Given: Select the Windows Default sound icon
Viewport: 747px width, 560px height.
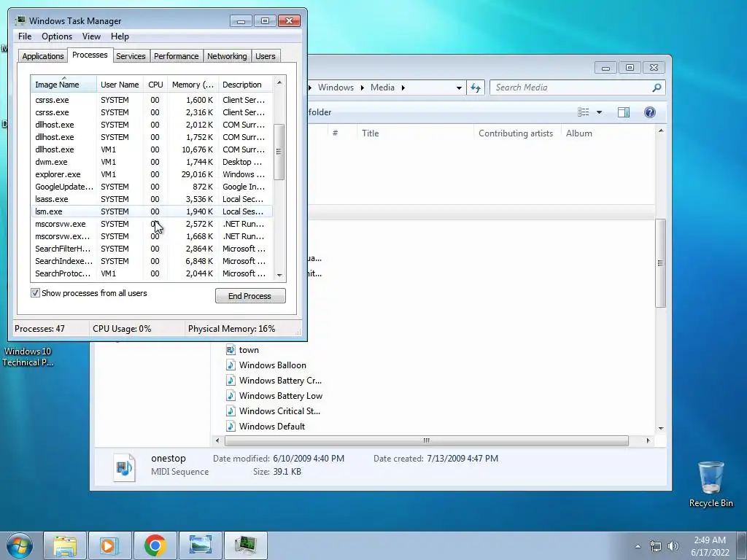Looking at the screenshot, I should pyautogui.click(x=231, y=426).
